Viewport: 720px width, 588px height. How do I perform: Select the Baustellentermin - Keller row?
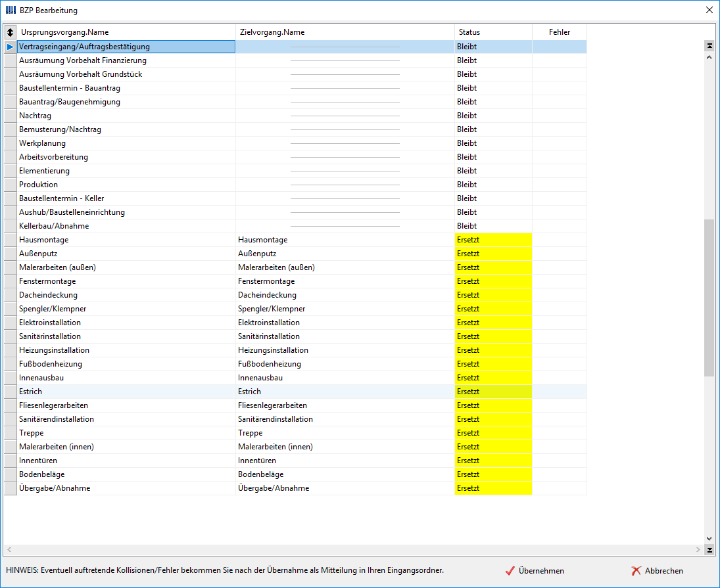[x=295, y=198]
